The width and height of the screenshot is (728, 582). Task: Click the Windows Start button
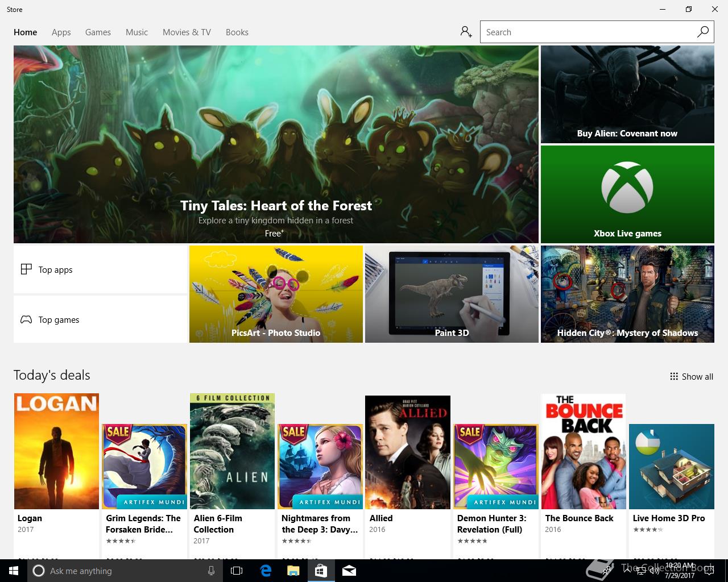point(14,571)
